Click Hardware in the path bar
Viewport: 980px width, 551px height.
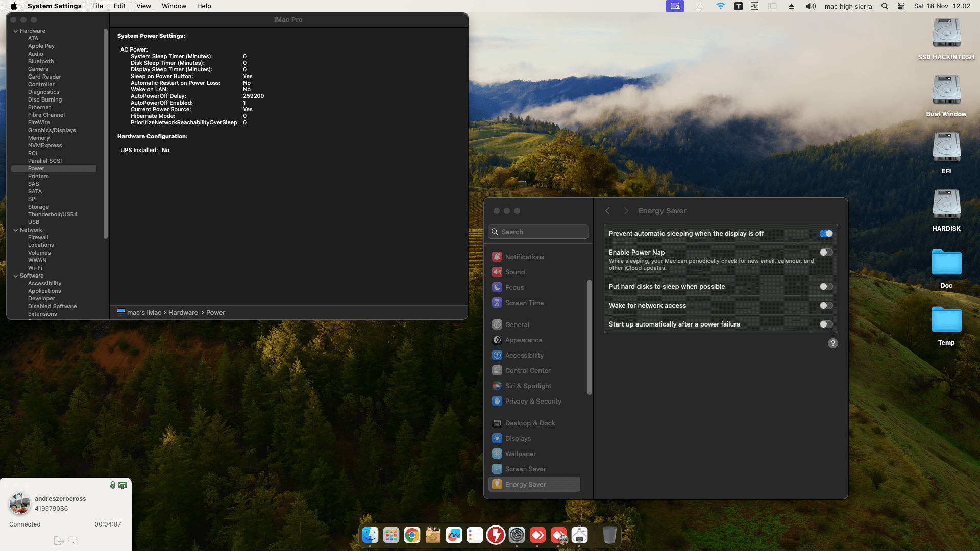click(x=183, y=312)
